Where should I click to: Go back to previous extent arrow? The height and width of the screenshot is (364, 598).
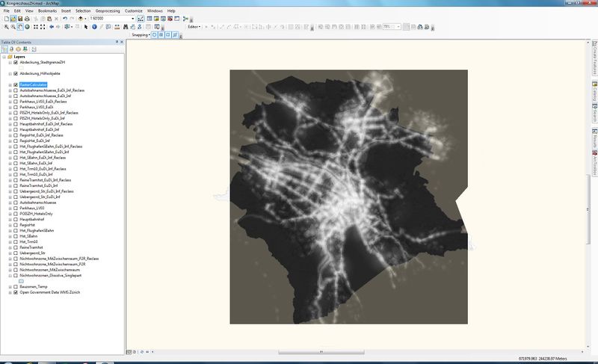[52, 26]
